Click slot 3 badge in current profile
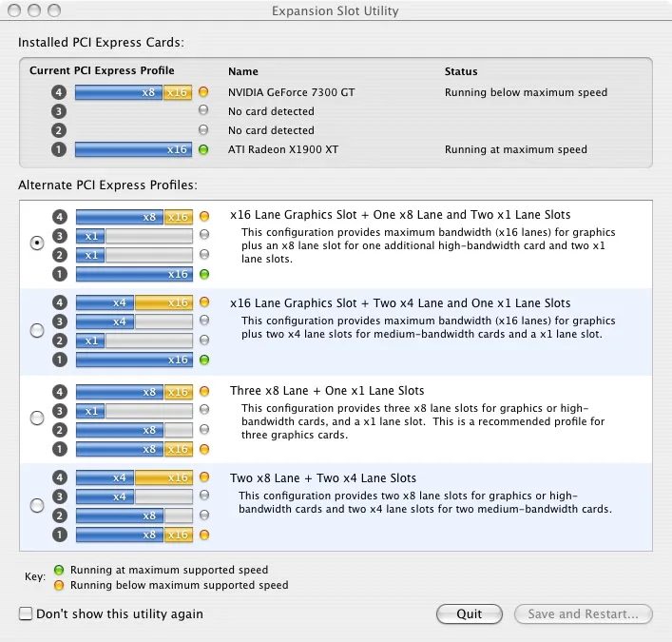The height and width of the screenshot is (642, 672). (x=60, y=111)
